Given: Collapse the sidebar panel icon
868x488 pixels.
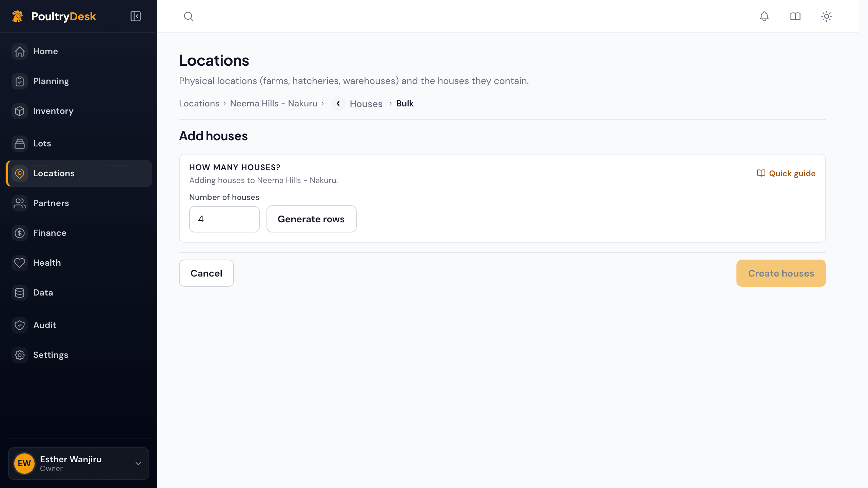Looking at the screenshot, I should [x=136, y=16].
